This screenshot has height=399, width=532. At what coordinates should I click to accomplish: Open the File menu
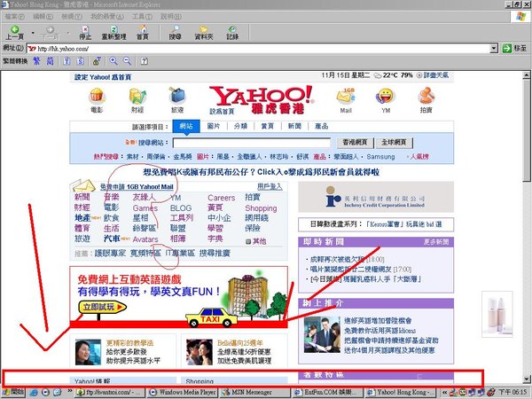click(x=14, y=16)
